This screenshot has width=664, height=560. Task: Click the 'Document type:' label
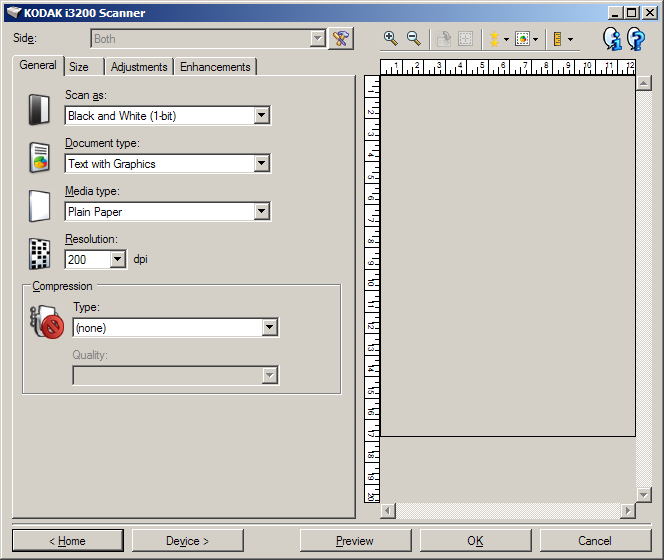[102, 143]
